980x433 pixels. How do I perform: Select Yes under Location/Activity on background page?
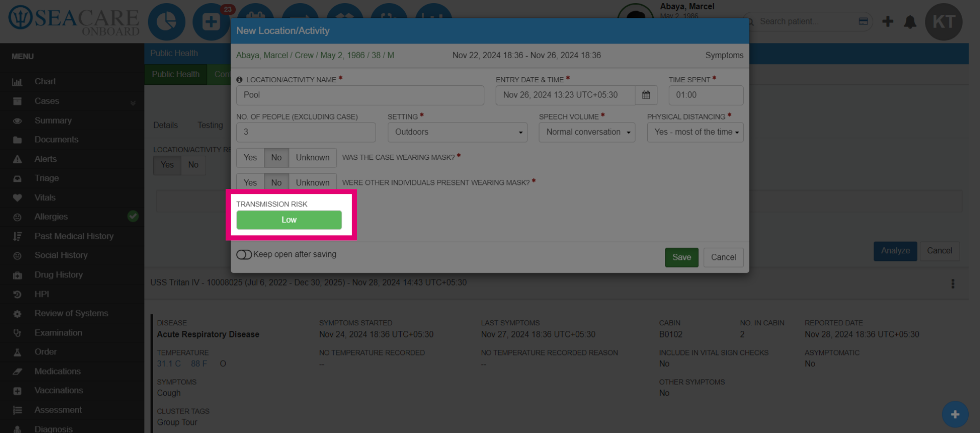tap(167, 165)
